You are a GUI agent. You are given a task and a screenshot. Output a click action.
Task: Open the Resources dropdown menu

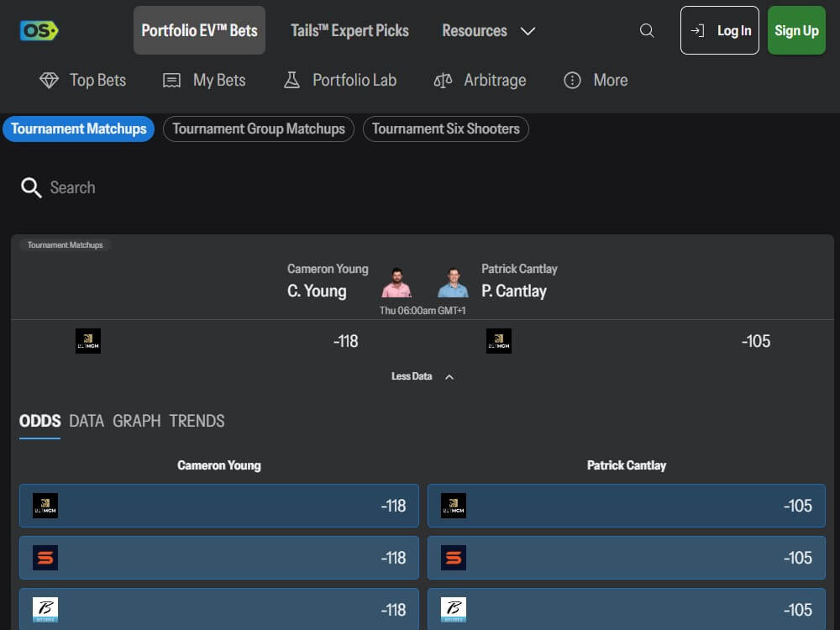[x=489, y=30]
